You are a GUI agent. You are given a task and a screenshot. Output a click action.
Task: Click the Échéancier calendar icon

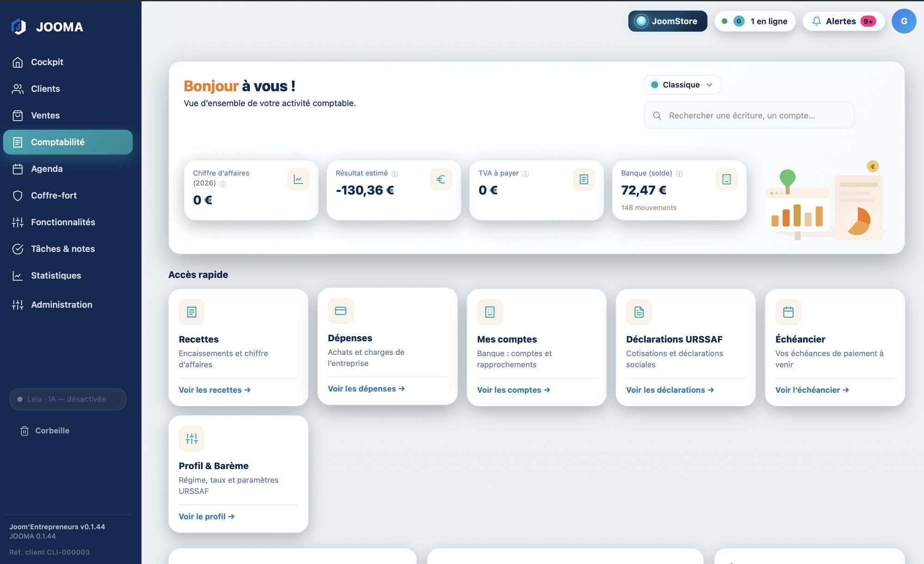tap(788, 312)
